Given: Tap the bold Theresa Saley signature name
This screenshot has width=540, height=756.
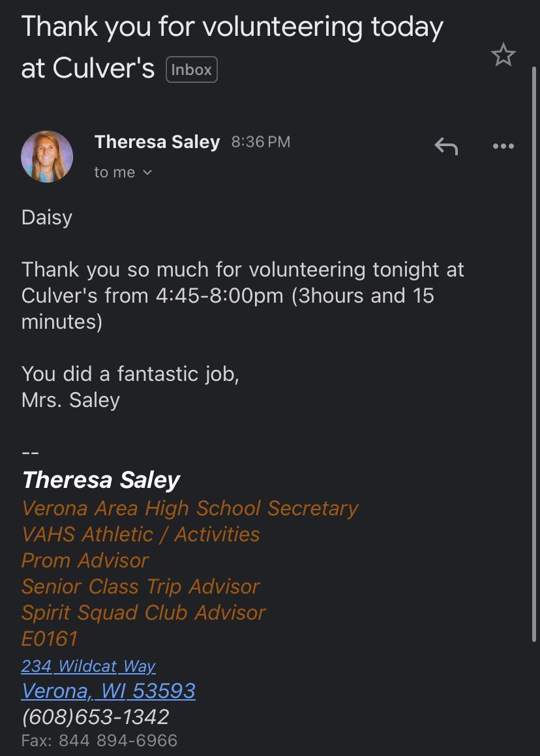Looking at the screenshot, I should pos(100,480).
